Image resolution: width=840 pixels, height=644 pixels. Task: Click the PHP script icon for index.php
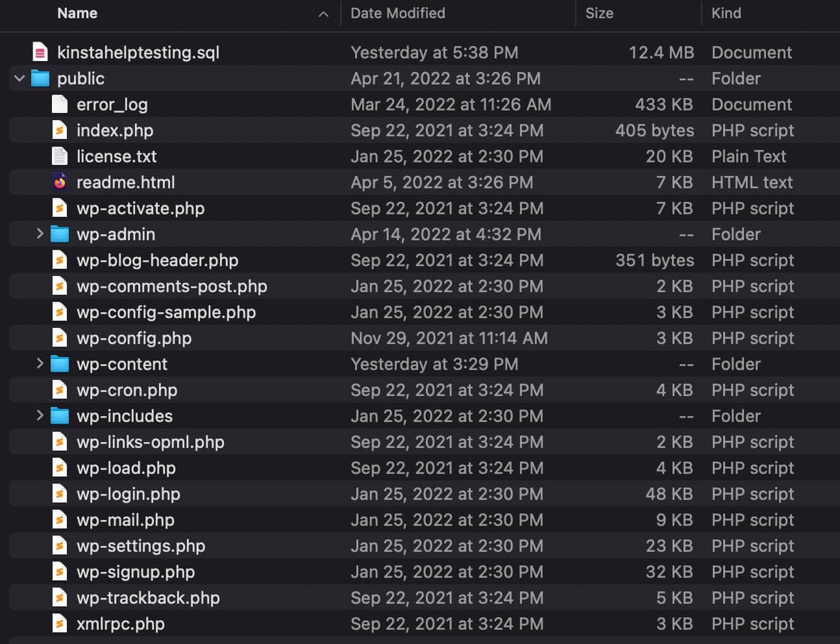click(x=60, y=130)
